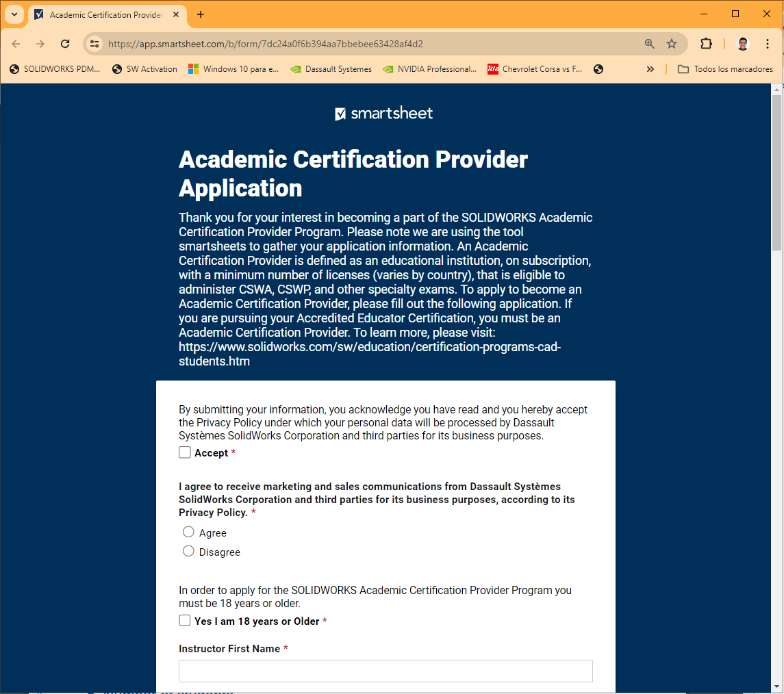Open Chevrolet Corsa vs F... bookmark
Screen dimensions: 784x694
535,69
